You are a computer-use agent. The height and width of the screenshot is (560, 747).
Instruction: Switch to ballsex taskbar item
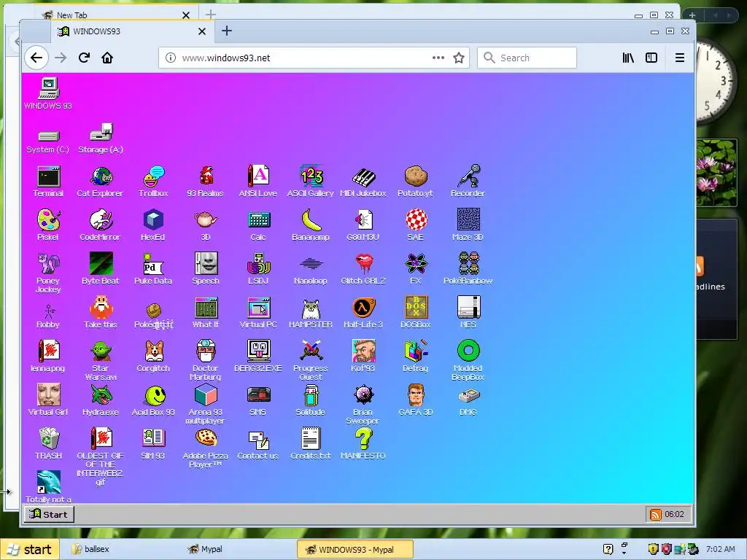90,550
